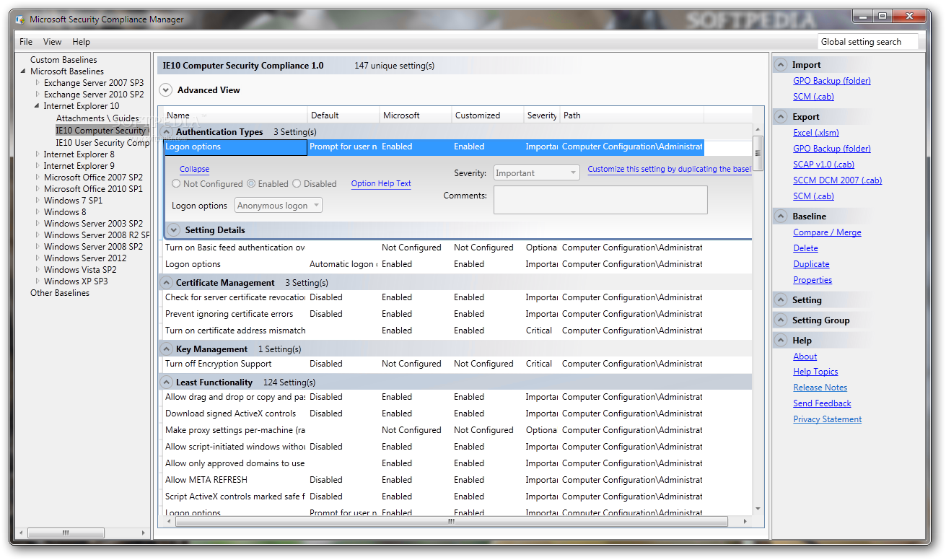This screenshot has height=560, width=946.
Task: Collapse the Authentication Types group
Action: [167, 132]
